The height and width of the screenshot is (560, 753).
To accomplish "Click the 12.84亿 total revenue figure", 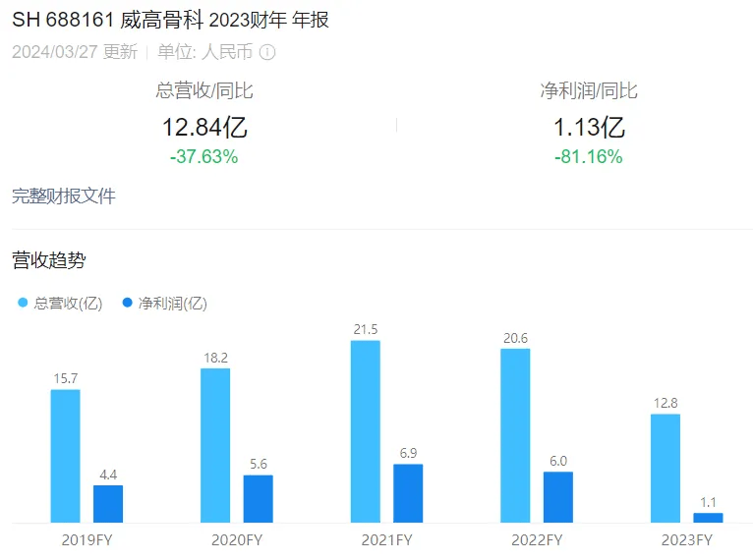I will [204, 127].
